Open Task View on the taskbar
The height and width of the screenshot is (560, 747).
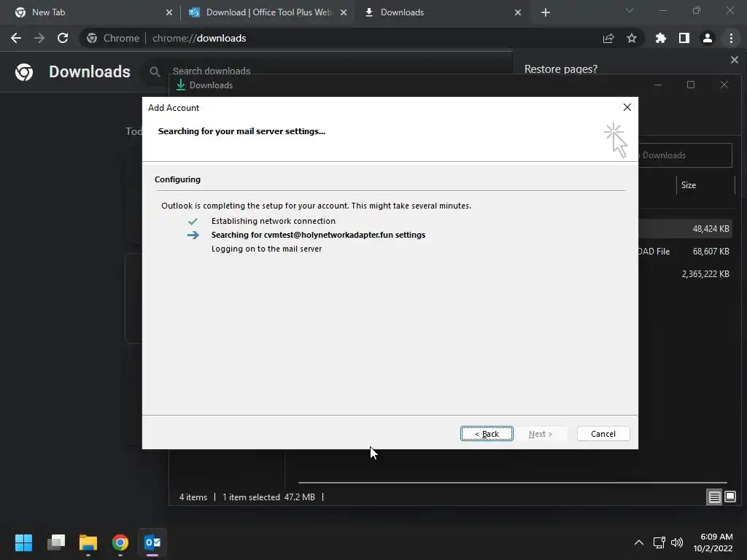[56, 542]
